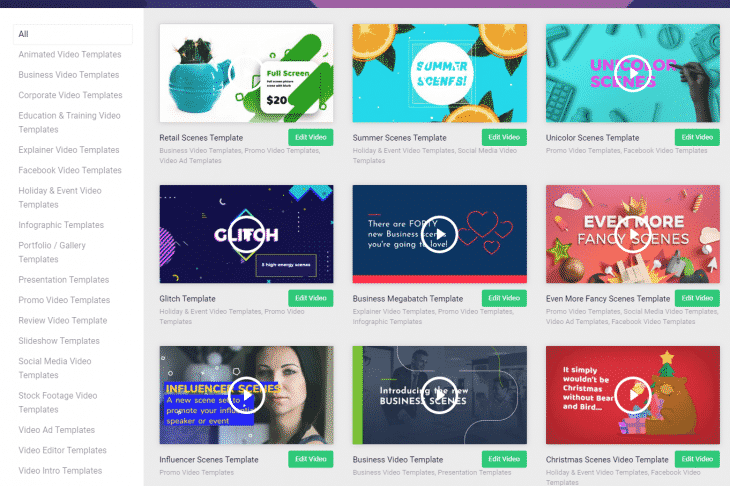730x486 pixels.
Task: Click play icon on Business Megabatch thumbnail
Action: pyautogui.click(x=439, y=234)
